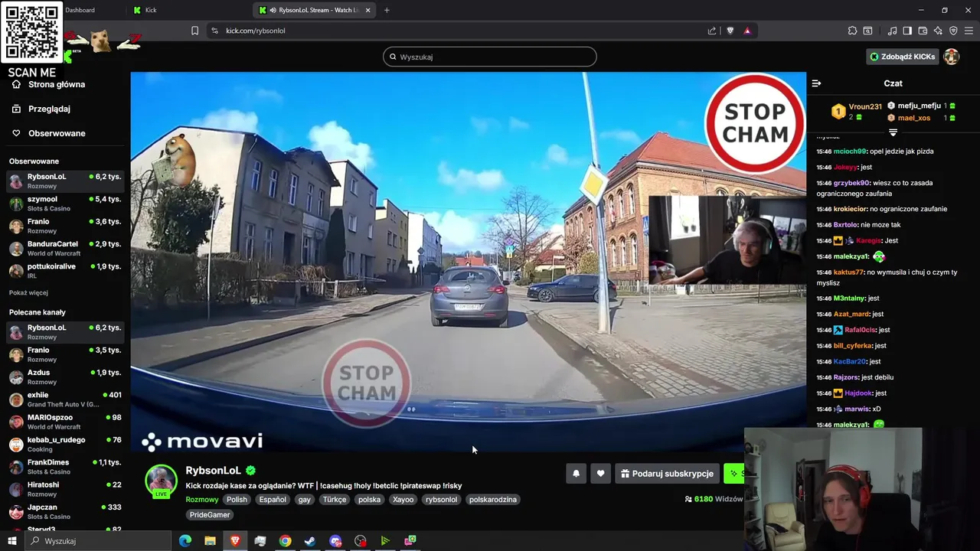Toggle the browser sidebar panel icon
Viewport: 980px width, 551px height.
tap(907, 31)
